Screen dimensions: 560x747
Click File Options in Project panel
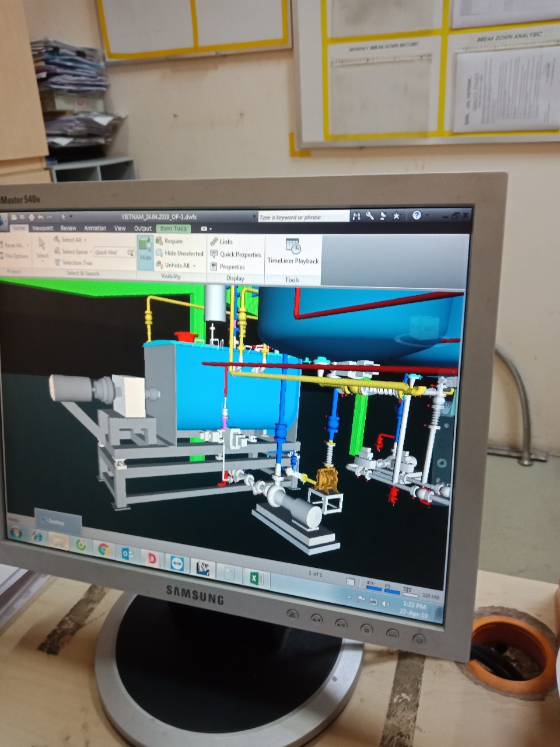pos(14,256)
